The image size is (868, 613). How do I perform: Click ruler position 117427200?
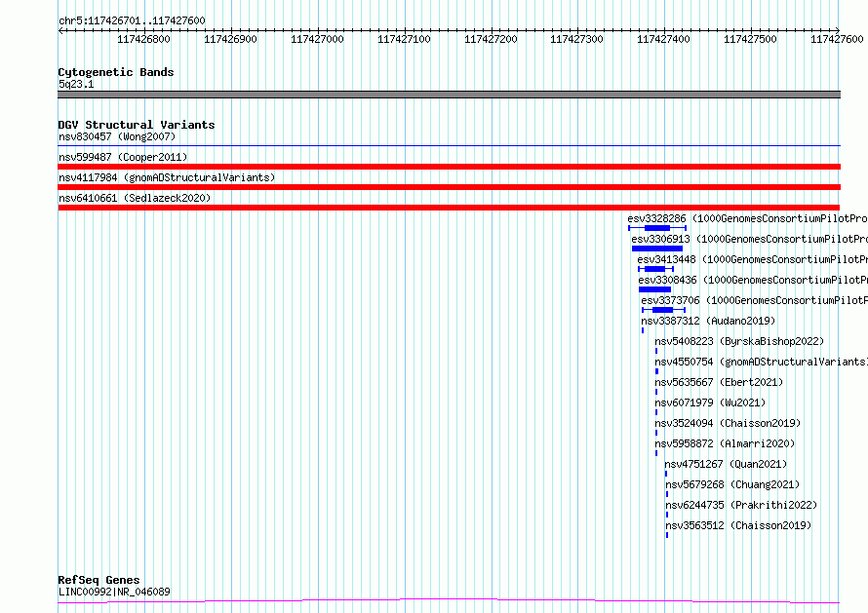point(491,39)
